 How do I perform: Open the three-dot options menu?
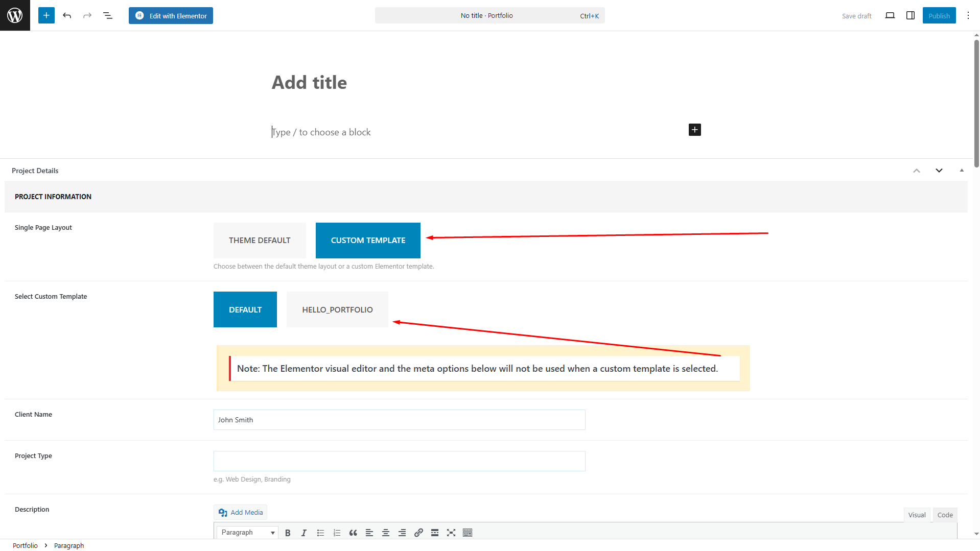click(x=968, y=15)
